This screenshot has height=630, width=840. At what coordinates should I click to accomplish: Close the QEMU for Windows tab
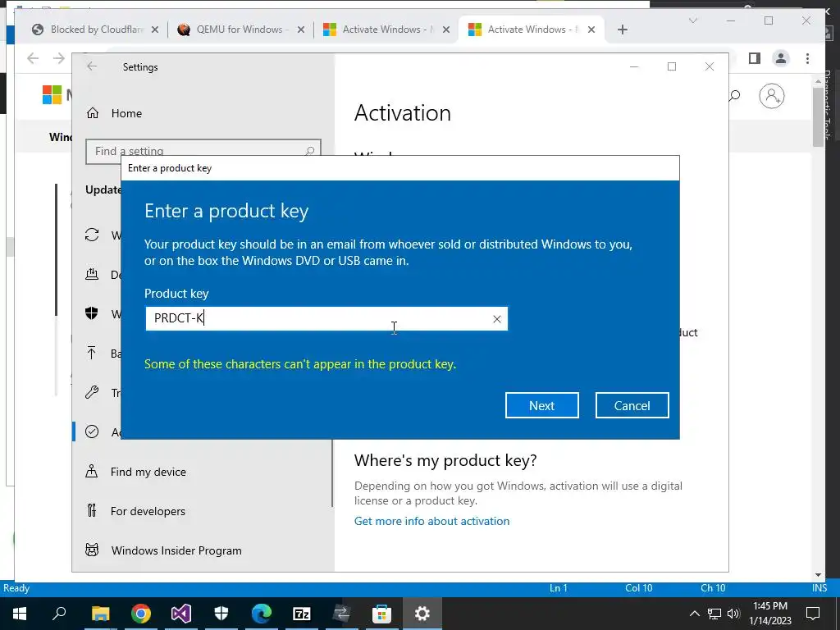pyautogui.click(x=301, y=30)
